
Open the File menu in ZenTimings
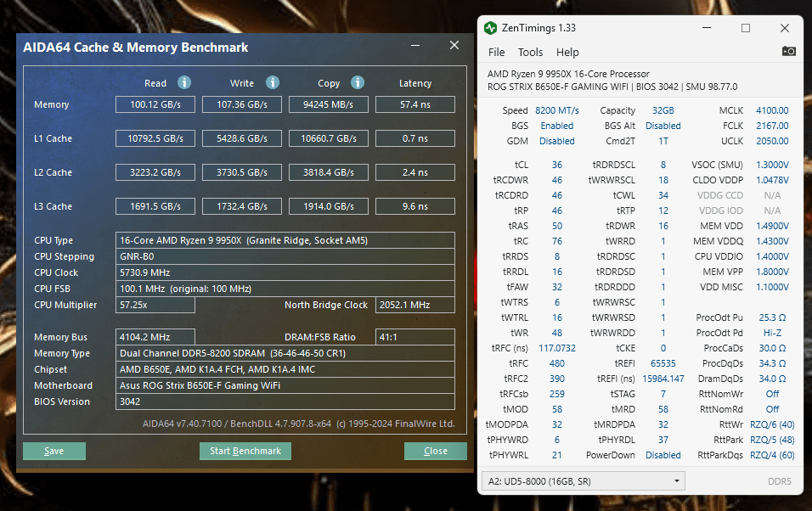point(496,53)
